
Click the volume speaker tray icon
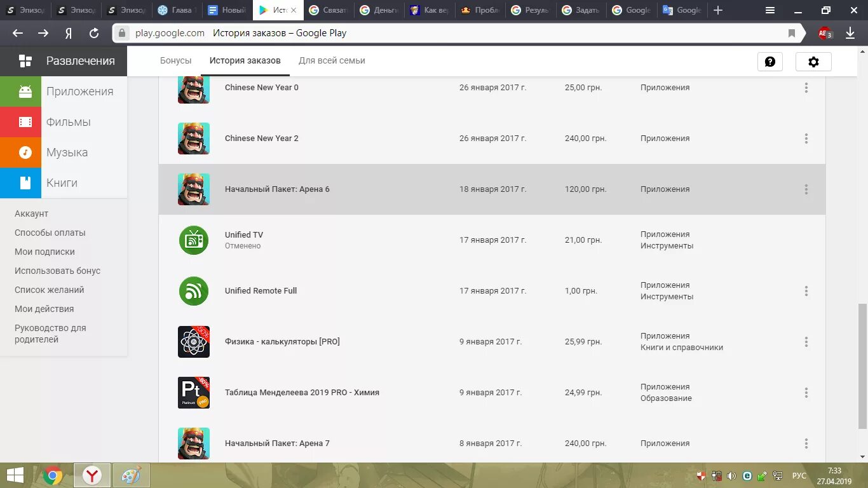(x=731, y=475)
